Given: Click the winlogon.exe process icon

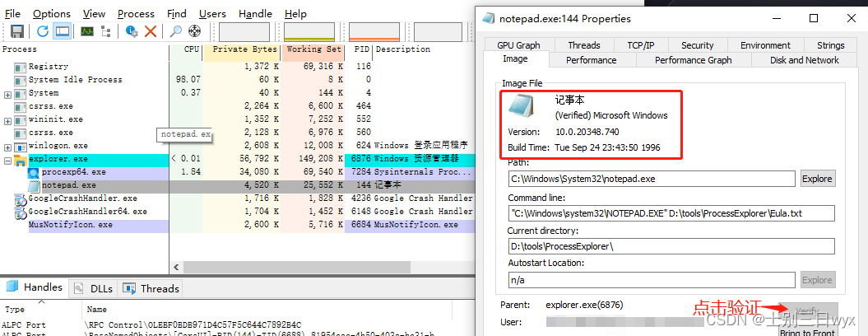Looking at the screenshot, I should [21, 147].
